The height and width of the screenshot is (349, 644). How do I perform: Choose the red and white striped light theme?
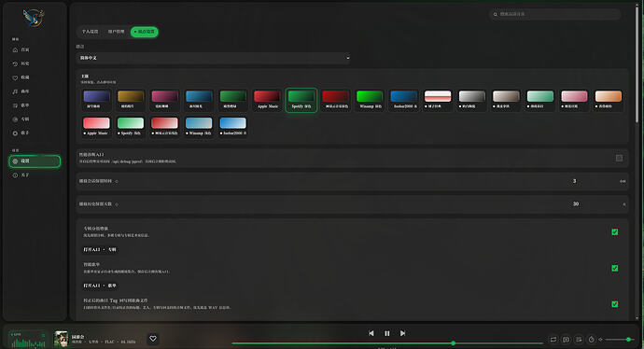click(438, 100)
